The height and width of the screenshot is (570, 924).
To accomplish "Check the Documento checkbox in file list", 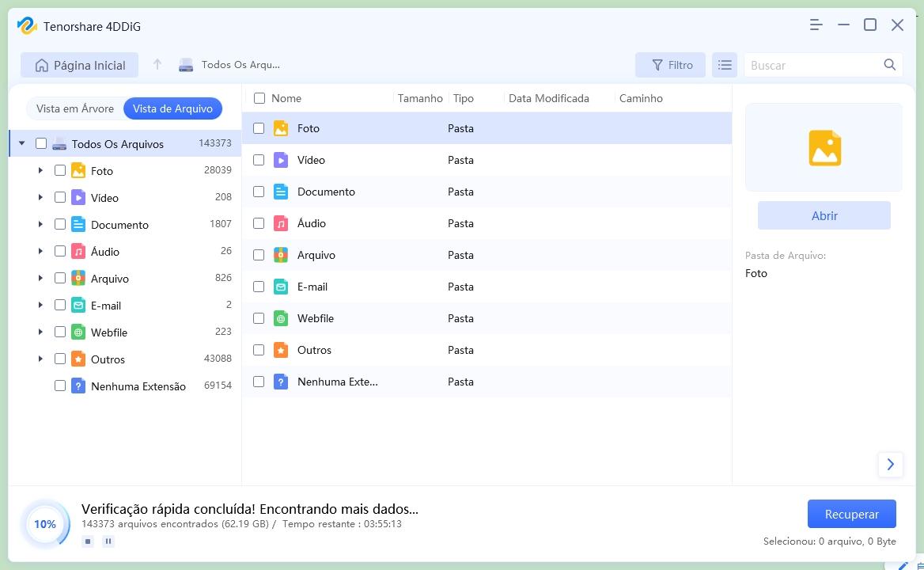I will click(259, 192).
